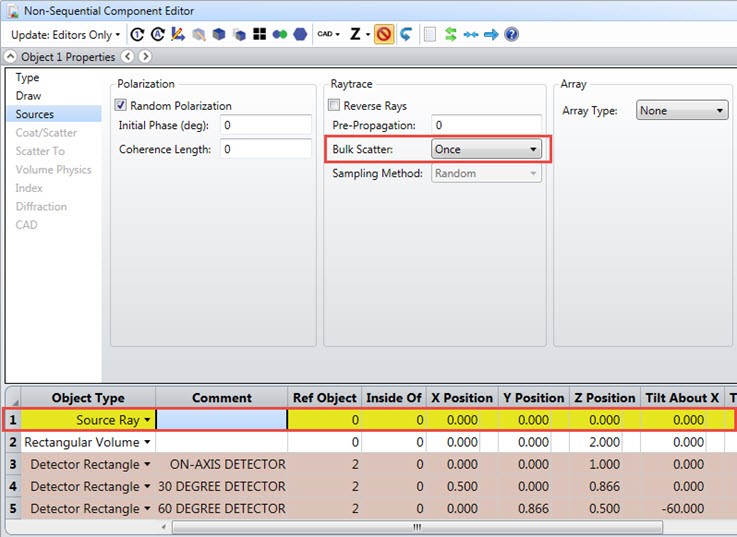The image size is (737, 537).
Task: Toggle the red prohibition circle icon
Action: point(384,34)
